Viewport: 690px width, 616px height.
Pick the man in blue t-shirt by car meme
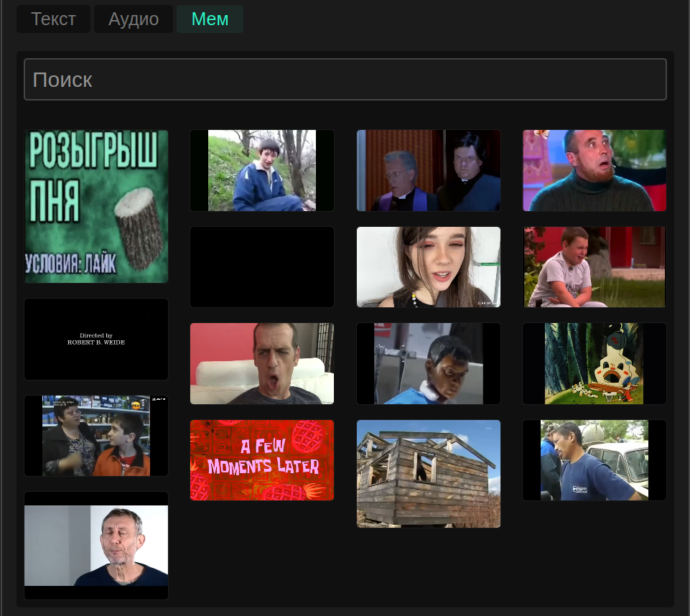pyautogui.click(x=595, y=460)
